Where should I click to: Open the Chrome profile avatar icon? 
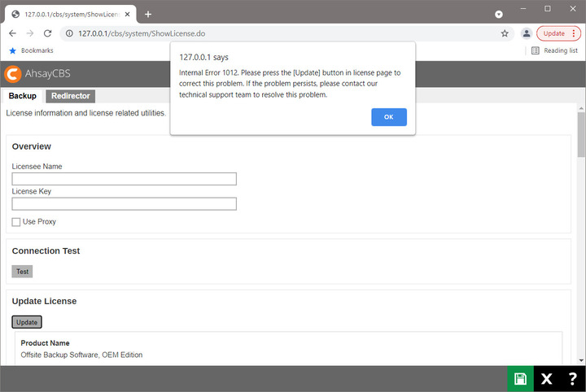pos(527,33)
